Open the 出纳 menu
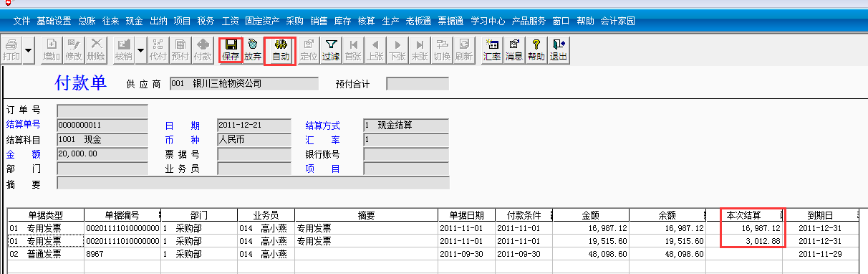 tap(159, 22)
